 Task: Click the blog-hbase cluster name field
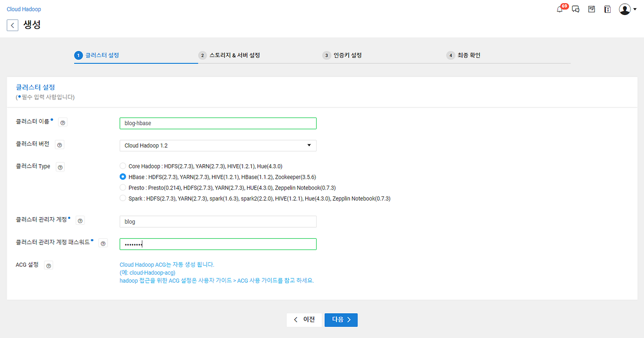pos(217,123)
